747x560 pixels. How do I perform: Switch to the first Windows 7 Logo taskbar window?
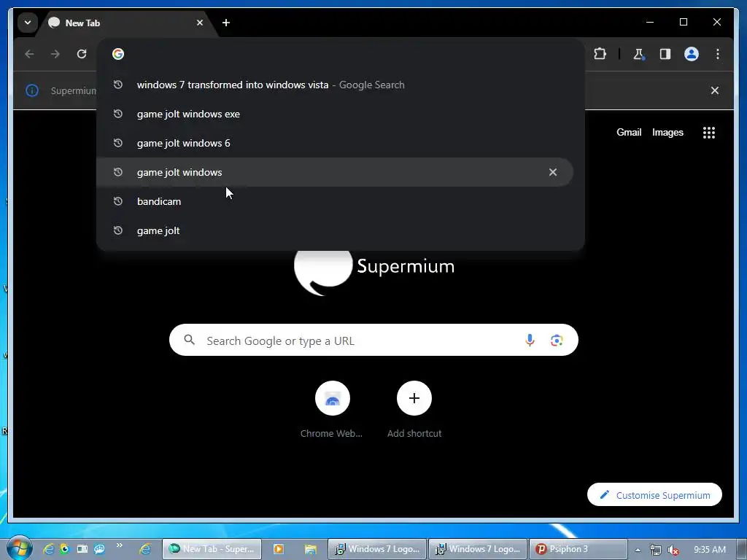[377, 549]
